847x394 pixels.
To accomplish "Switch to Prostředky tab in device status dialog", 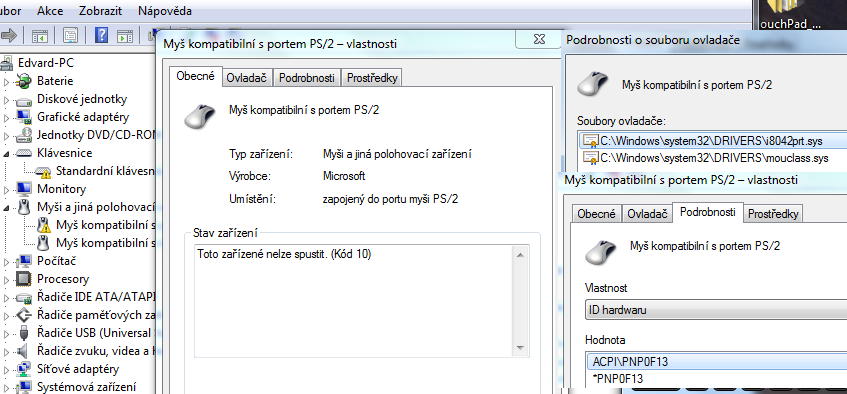I will pyautogui.click(x=372, y=78).
